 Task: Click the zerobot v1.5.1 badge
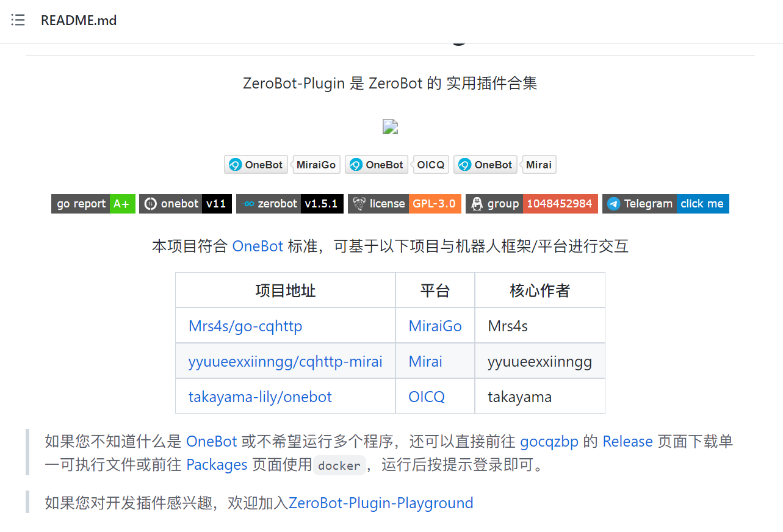click(289, 203)
